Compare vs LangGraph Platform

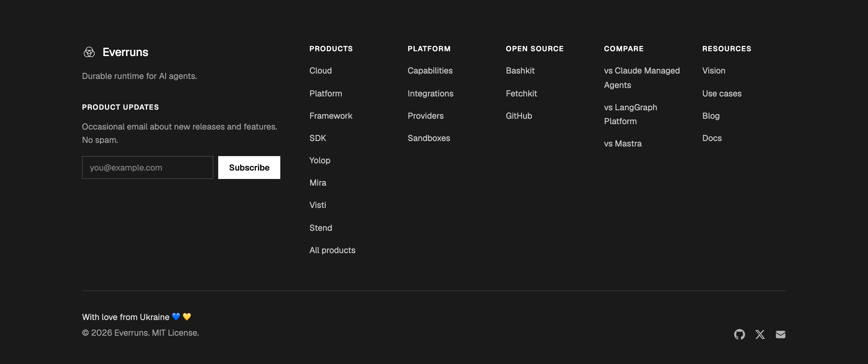(x=631, y=114)
